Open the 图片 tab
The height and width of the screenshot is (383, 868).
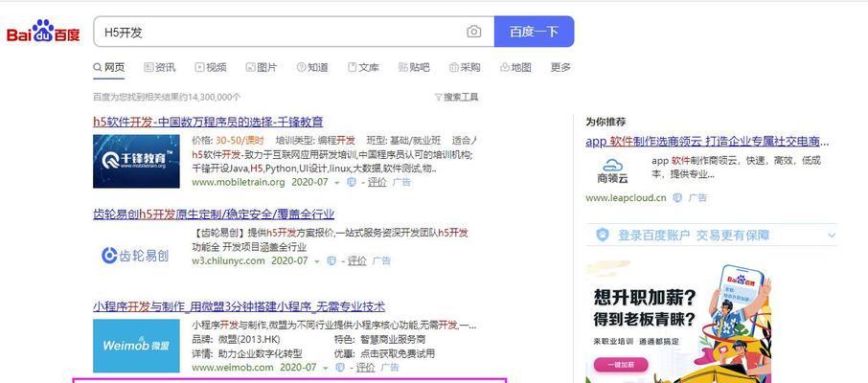[262, 68]
